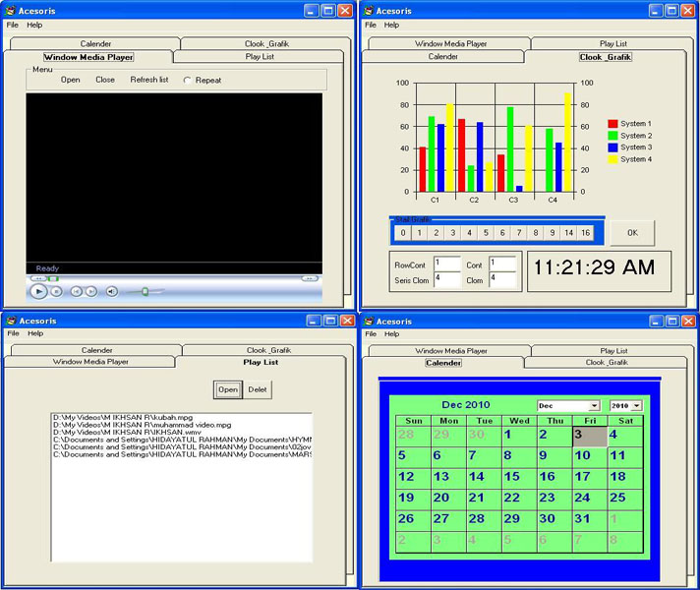The width and height of the screenshot is (700, 590).
Task: Click the Seris Clom input field
Action: point(447,279)
